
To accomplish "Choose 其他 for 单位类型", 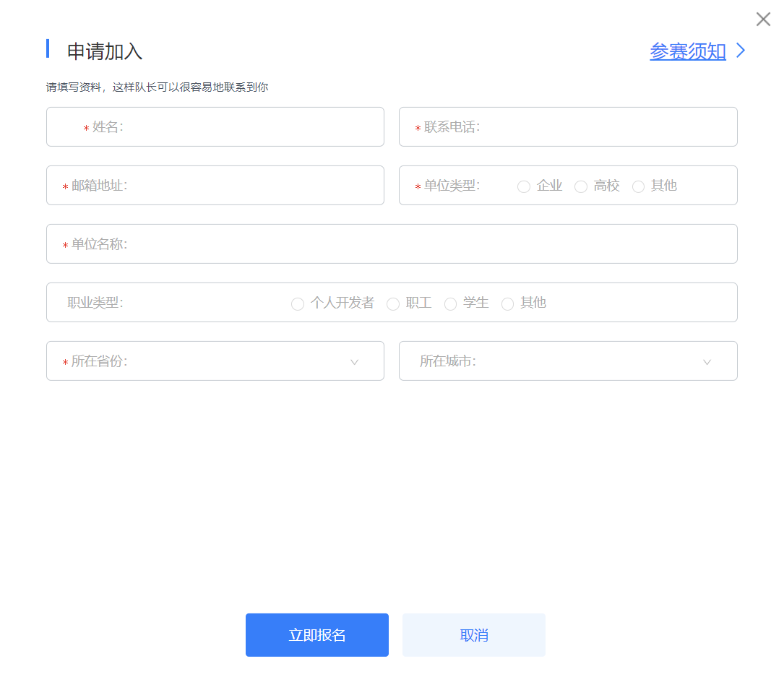I will click(638, 186).
